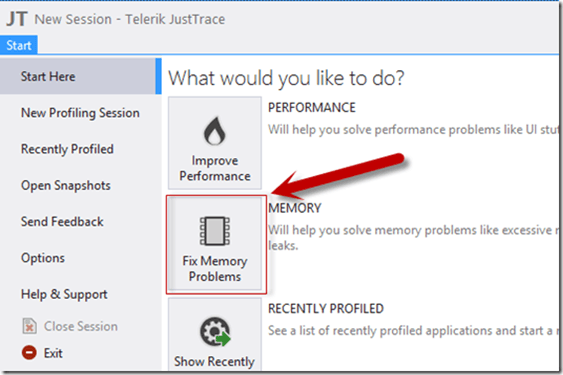Open Help & Support
The image size is (563, 375).
[64, 294]
